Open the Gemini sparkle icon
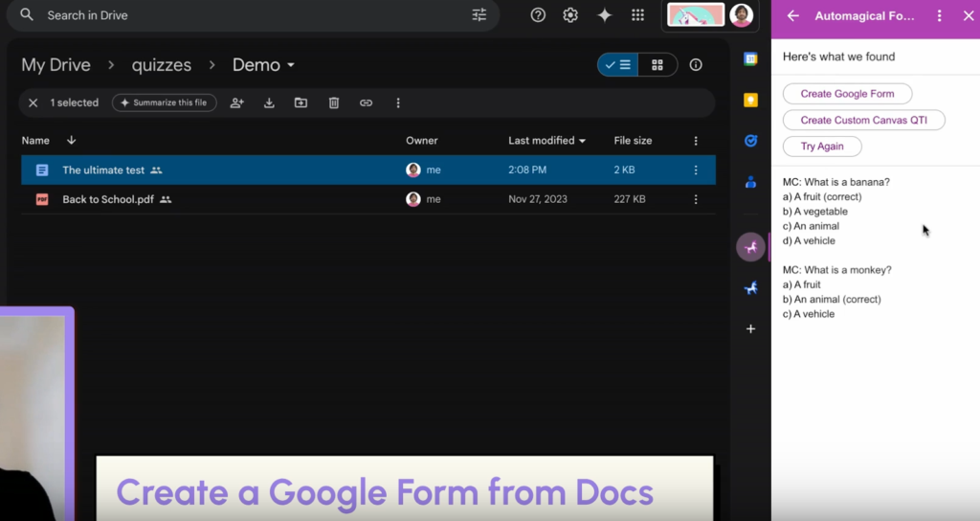This screenshot has height=521, width=980. [605, 15]
